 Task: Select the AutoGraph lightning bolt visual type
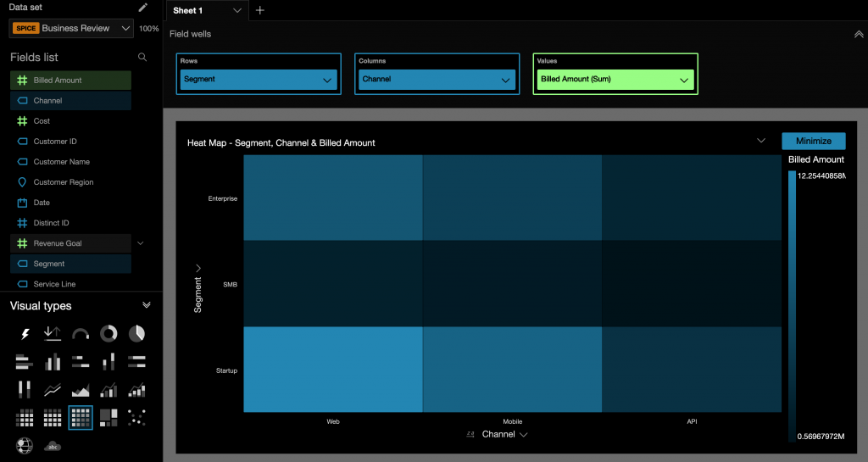[25, 334]
